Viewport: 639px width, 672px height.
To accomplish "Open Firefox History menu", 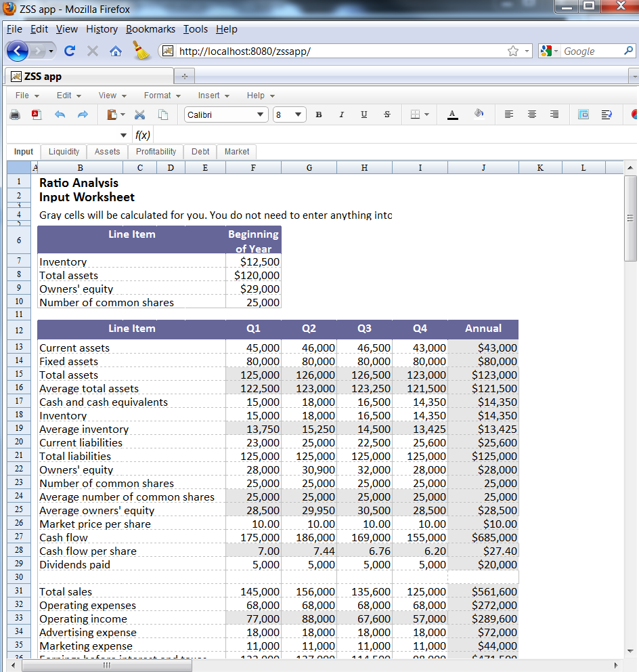I will [x=102, y=29].
